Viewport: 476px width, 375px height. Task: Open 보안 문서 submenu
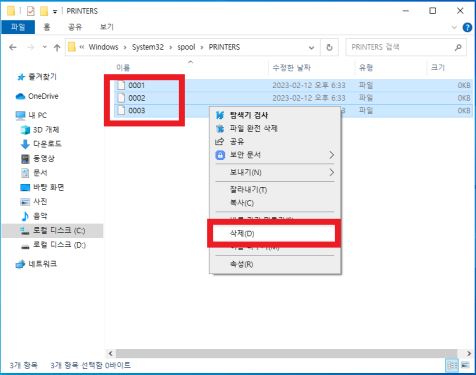click(x=275, y=155)
